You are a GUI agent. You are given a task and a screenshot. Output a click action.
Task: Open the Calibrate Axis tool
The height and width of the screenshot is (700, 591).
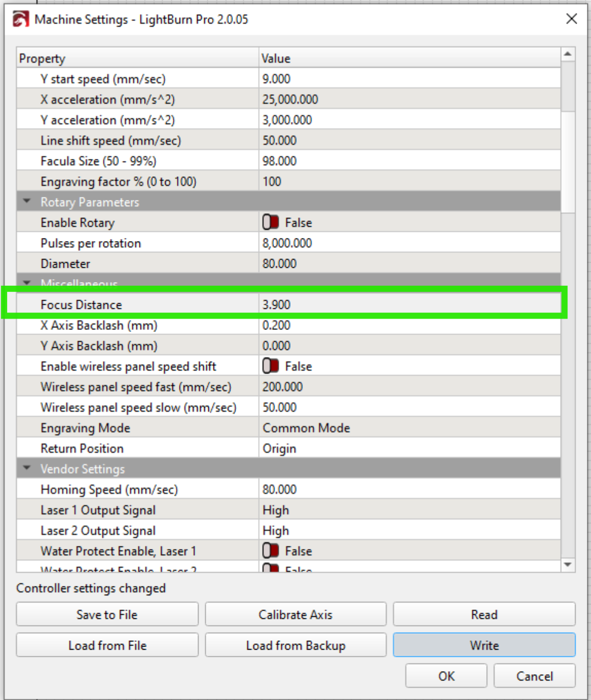click(x=295, y=615)
